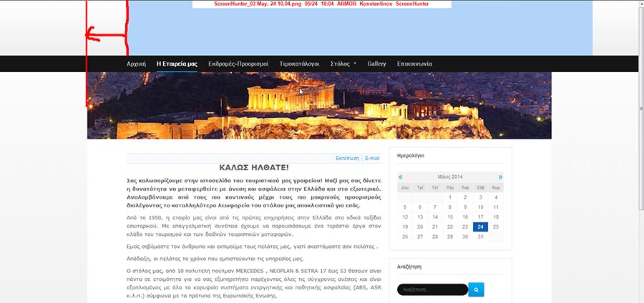Click the Αναζήτηση widget title
Image resolution: width=644 pixels, height=303 pixels.
[409, 267]
